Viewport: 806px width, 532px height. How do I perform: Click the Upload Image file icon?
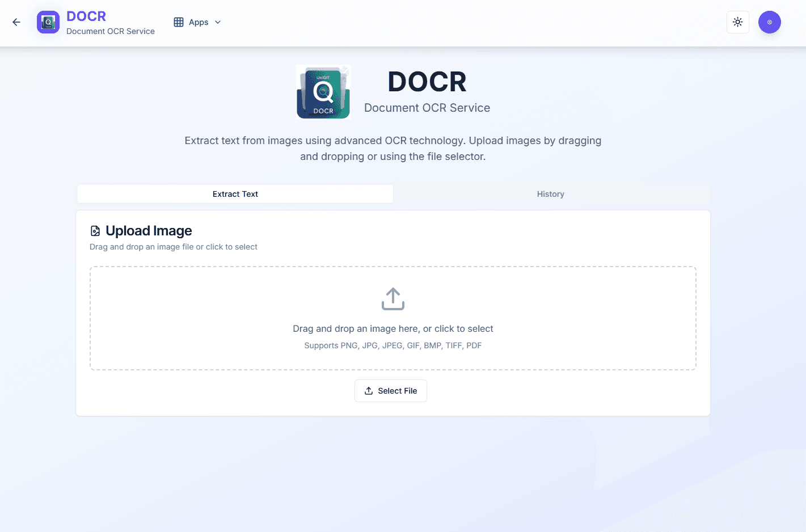point(95,231)
